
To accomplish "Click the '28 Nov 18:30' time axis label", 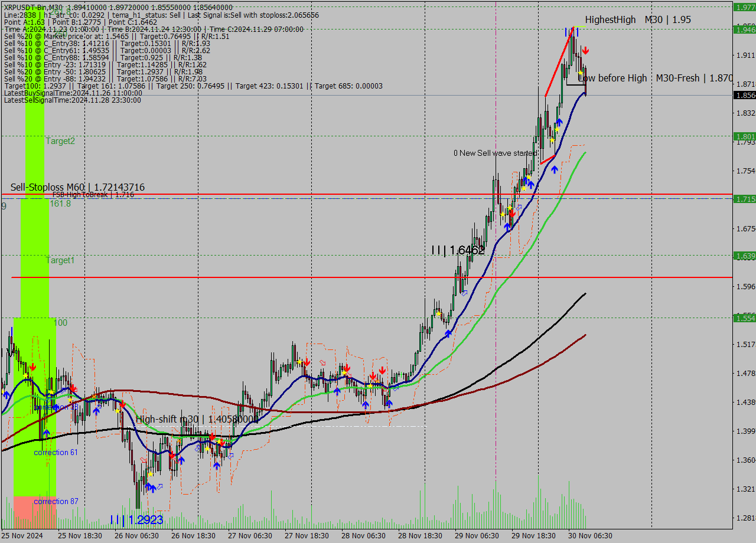I will 421,536.
